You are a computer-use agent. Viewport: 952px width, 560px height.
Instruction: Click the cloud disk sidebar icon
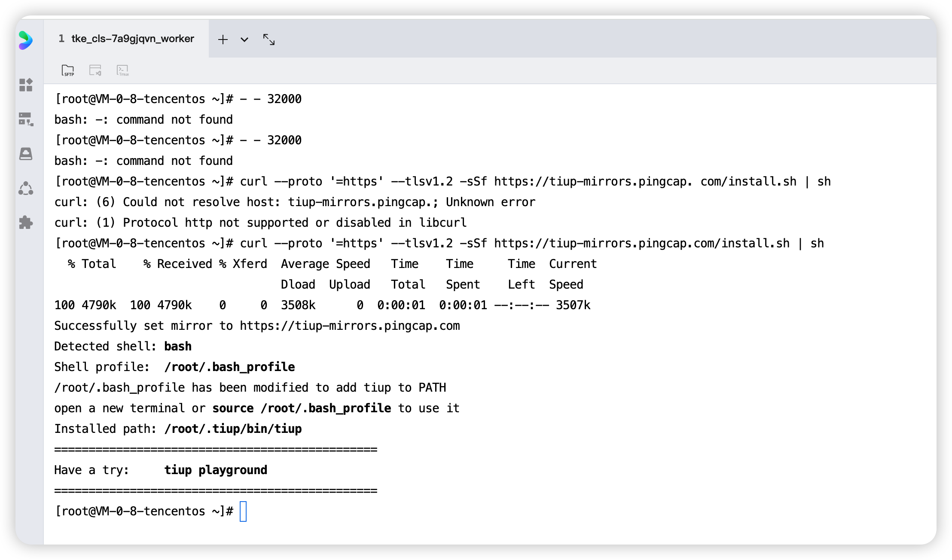[26, 154]
